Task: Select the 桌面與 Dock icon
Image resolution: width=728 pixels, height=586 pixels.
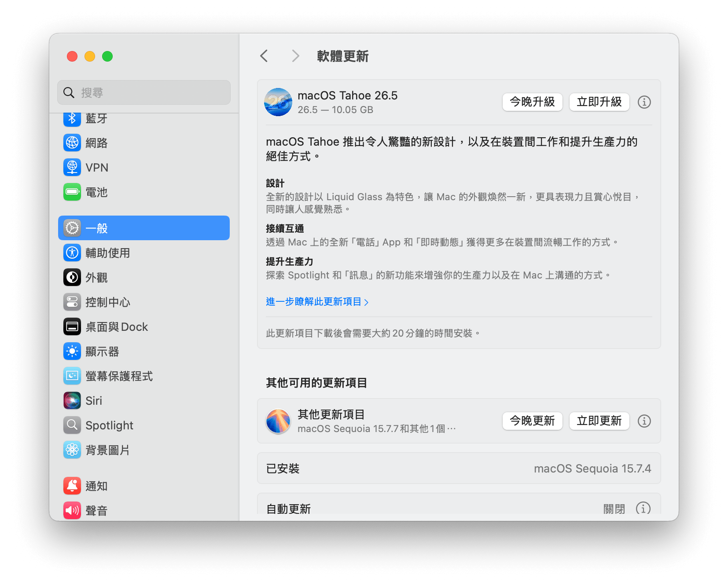Action: click(x=72, y=326)
